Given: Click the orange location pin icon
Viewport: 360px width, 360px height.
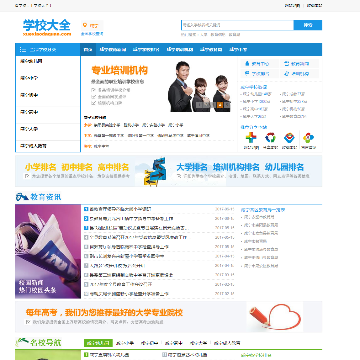Looking at the screenshot, I should [85, 25].
